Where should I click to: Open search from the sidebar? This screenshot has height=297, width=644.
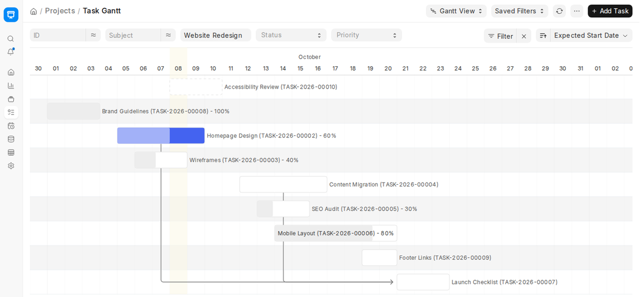pos(11,39)
